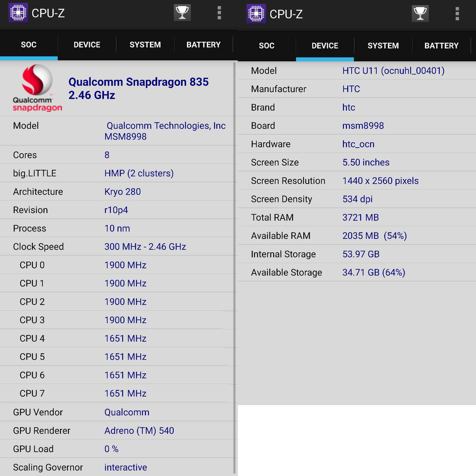
Task: Tap process value 10 nm
Action: click(x=117, y=228)
